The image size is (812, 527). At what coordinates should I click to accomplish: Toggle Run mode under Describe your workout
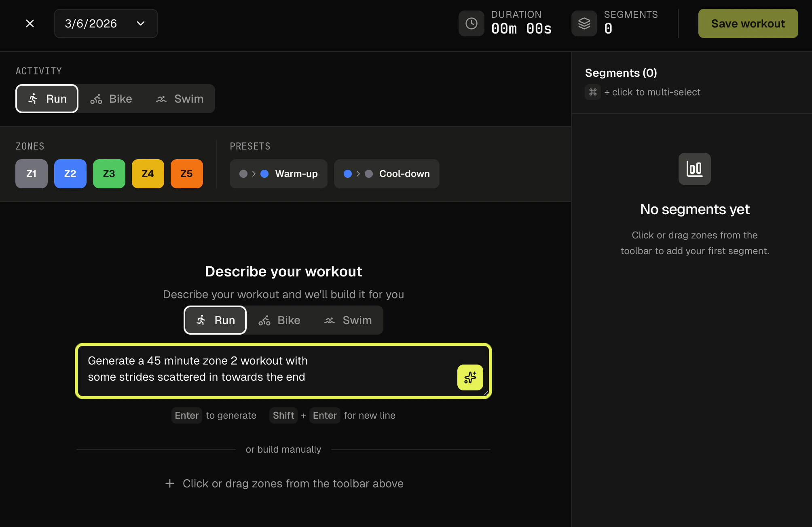(215, 320)
